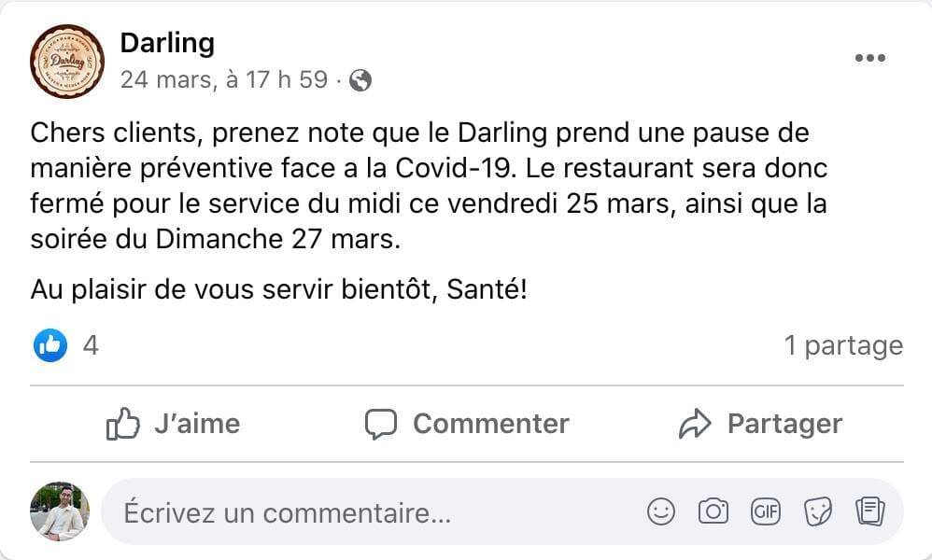Click the blue like reaction icon

pos(50,346)
